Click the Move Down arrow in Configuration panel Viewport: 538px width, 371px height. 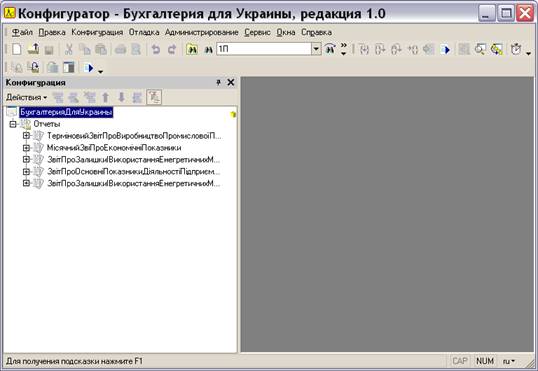[121, 98]
